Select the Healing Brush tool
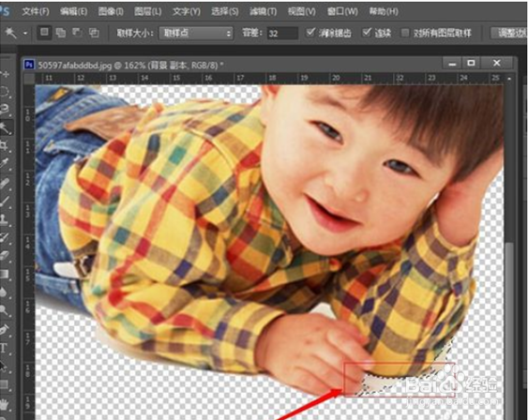The image size is (528, 420). tap(5, 184)
